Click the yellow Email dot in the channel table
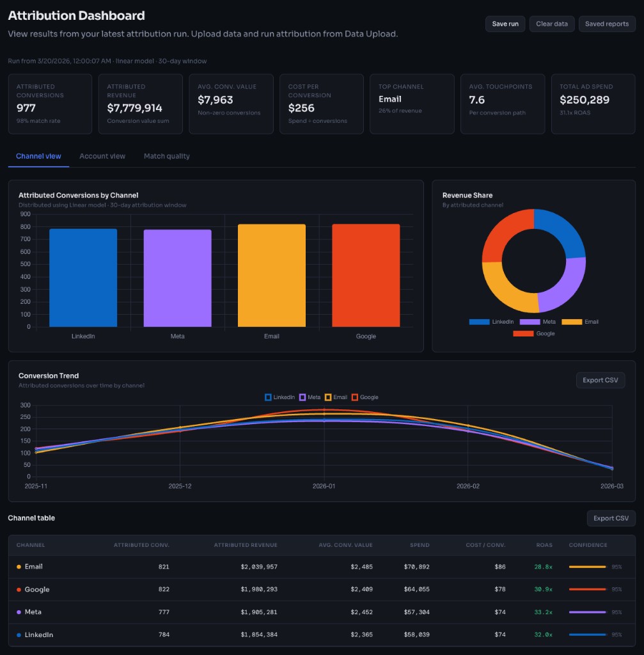This screenshot has width=644, height=655. pos(19,567)
